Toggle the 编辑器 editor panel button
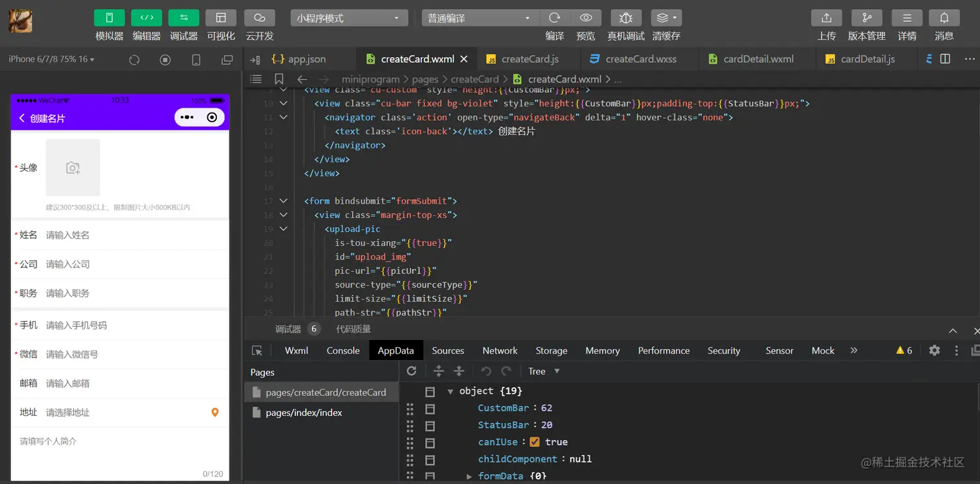The image size is (980, 484). coord(146,18)
